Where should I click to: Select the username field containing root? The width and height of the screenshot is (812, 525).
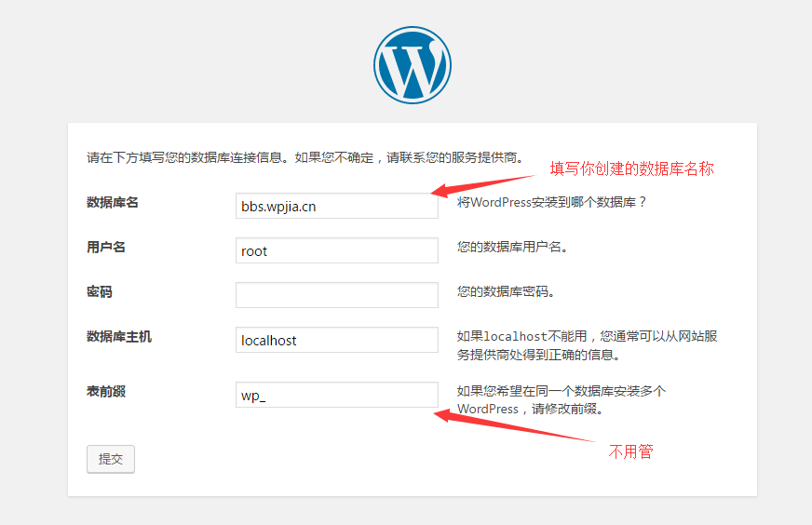(x=336, y=250)
